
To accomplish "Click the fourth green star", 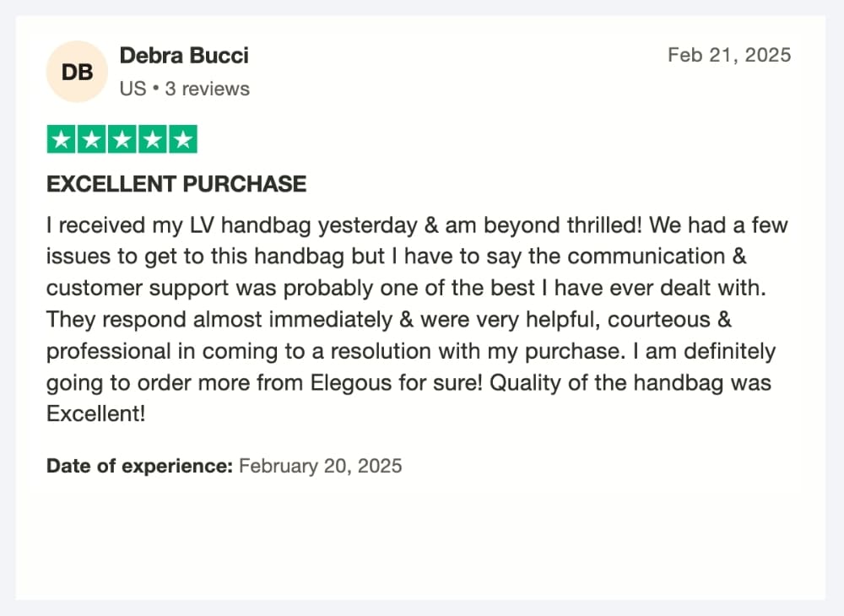I will coord(153,139).
